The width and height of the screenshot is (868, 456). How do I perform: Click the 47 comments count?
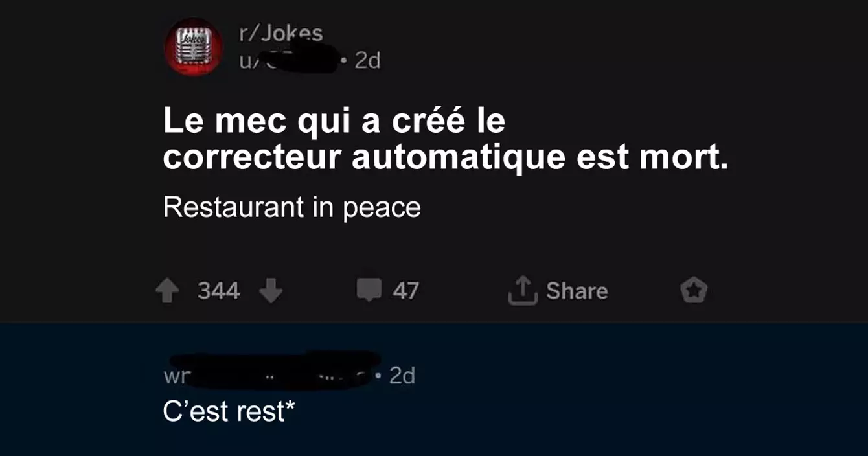[406, 291]
